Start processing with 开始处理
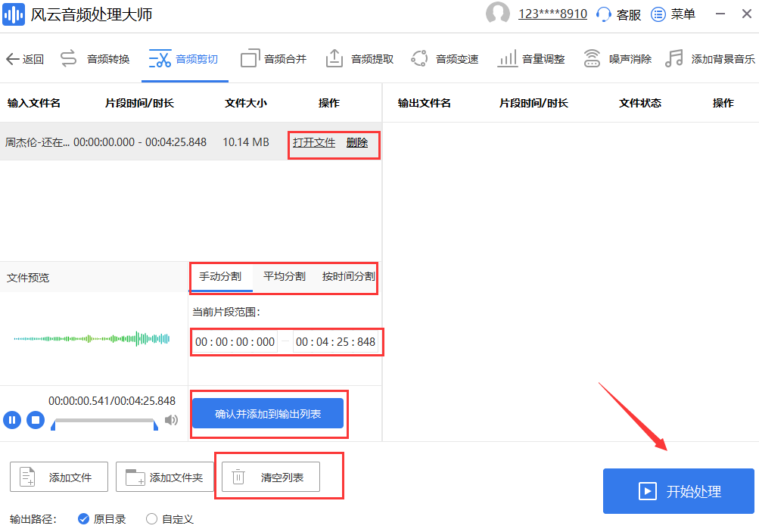 [x=677, y=491]
